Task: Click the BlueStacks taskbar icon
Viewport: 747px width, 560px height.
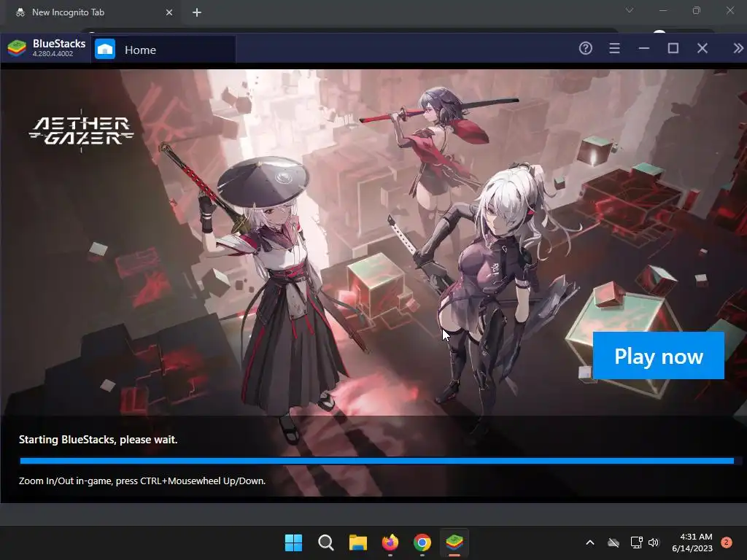Action: pos(454,542)
